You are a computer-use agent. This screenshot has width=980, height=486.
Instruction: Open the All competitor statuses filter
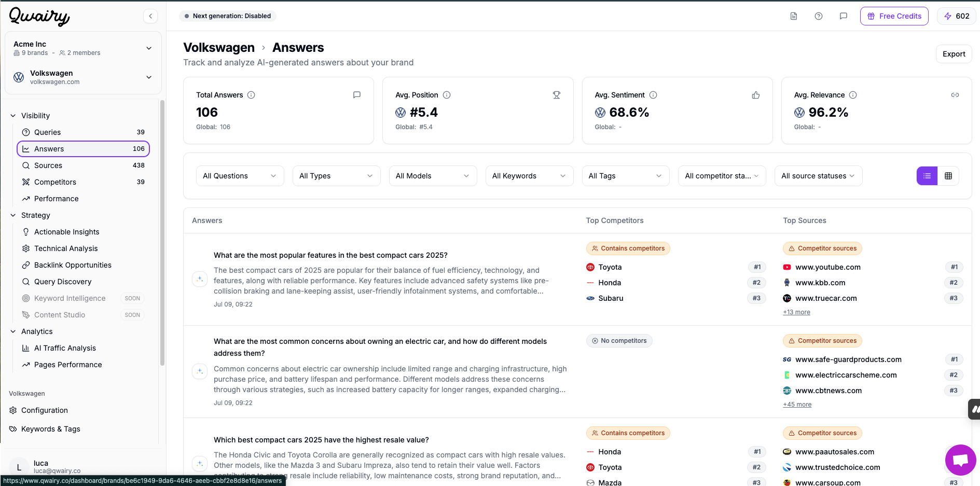click(722, 176)
